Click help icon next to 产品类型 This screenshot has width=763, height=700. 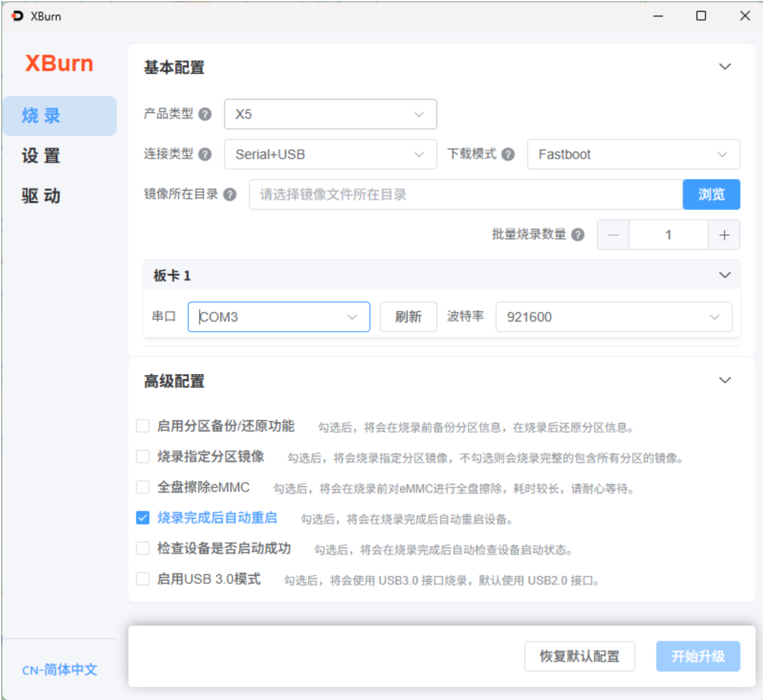[x=205, y=114]
